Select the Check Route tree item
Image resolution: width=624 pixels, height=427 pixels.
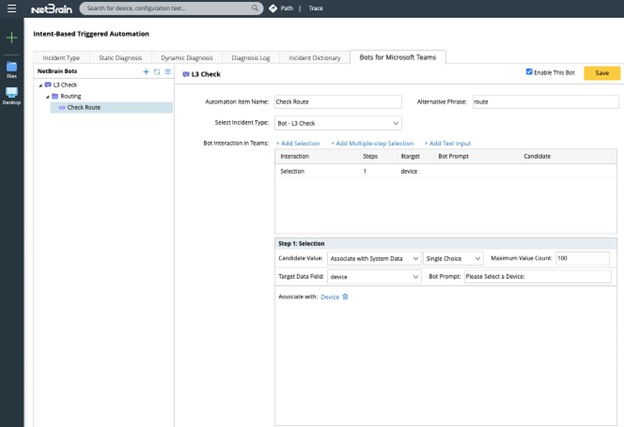click(x=111, y=107)
